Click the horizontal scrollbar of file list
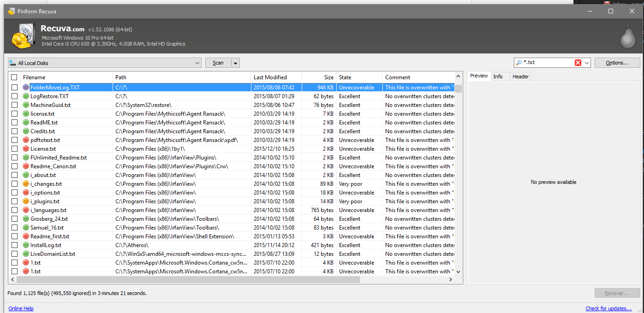This screenshot has width=644, height=313. click(x=185, y=280)
